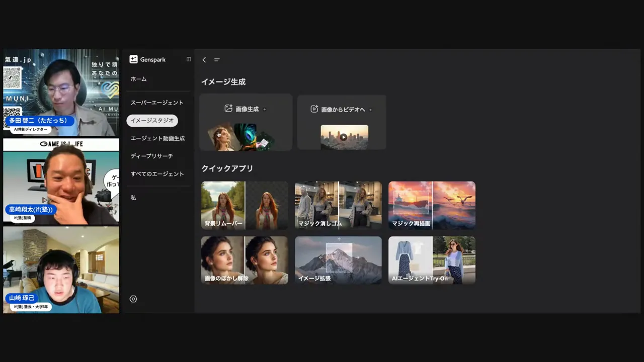This screenshot has height=362, width=644.
Task: Click the 画像からビデオへ video creation icon
Action: [x=314, y=109]
